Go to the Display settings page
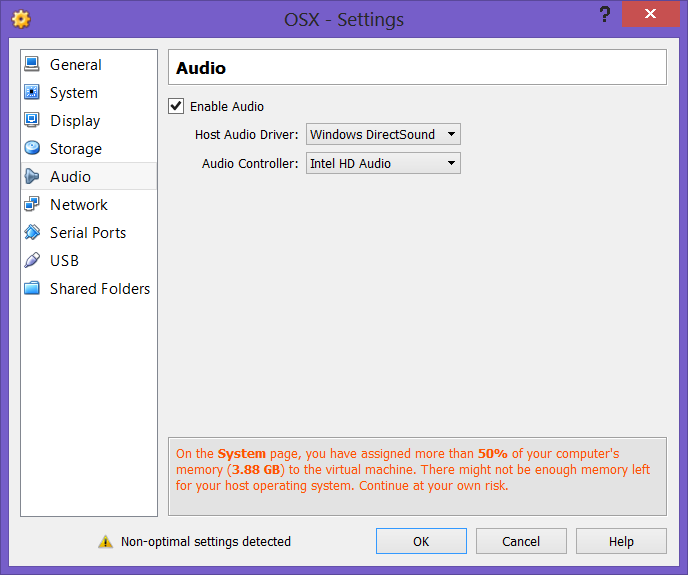 point(75,121)
